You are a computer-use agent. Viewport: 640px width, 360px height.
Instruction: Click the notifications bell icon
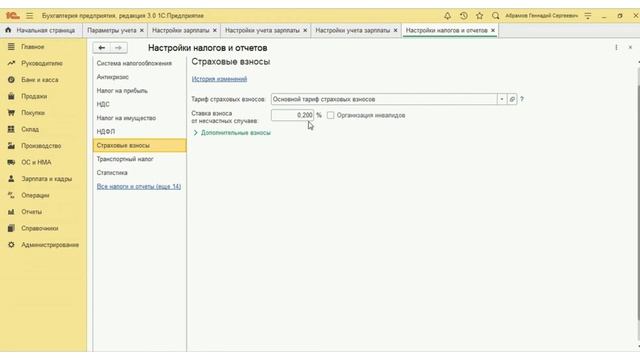pos(447,16)
